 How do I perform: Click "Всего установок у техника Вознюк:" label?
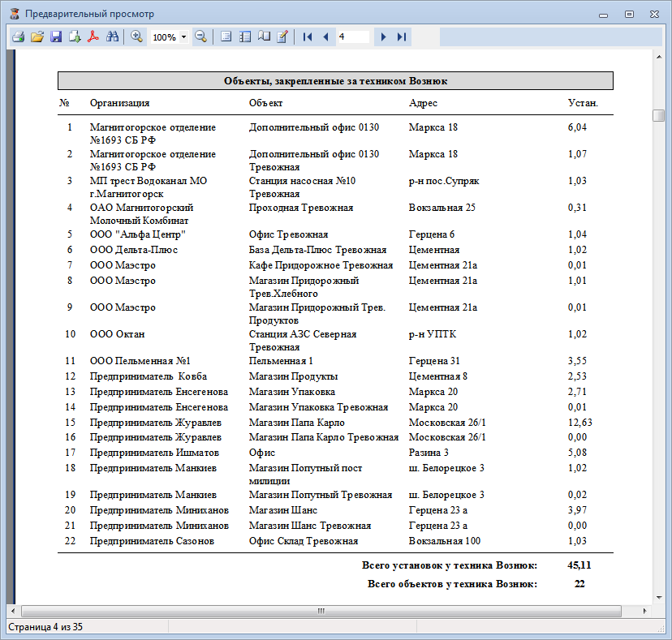450,565
